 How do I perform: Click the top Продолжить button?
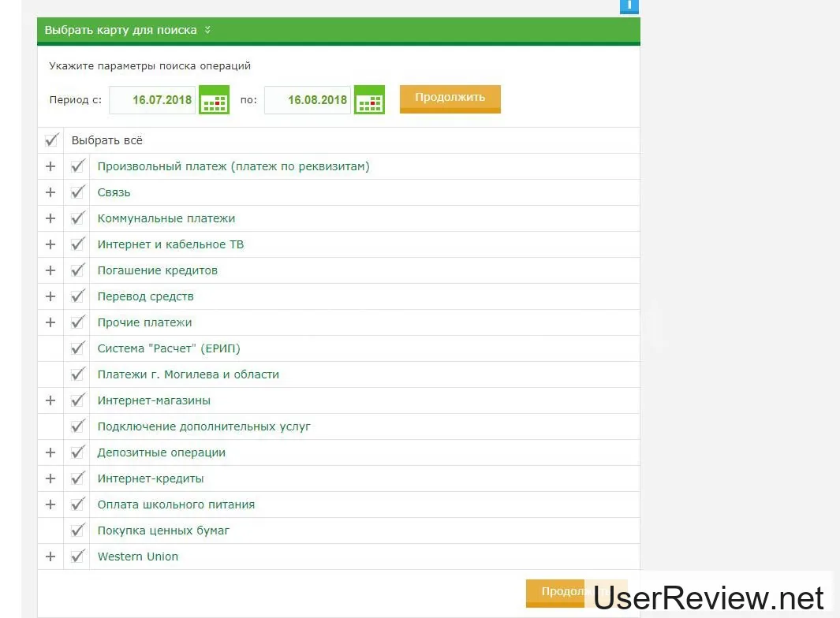pyautogui.click(x=450, y=99)
